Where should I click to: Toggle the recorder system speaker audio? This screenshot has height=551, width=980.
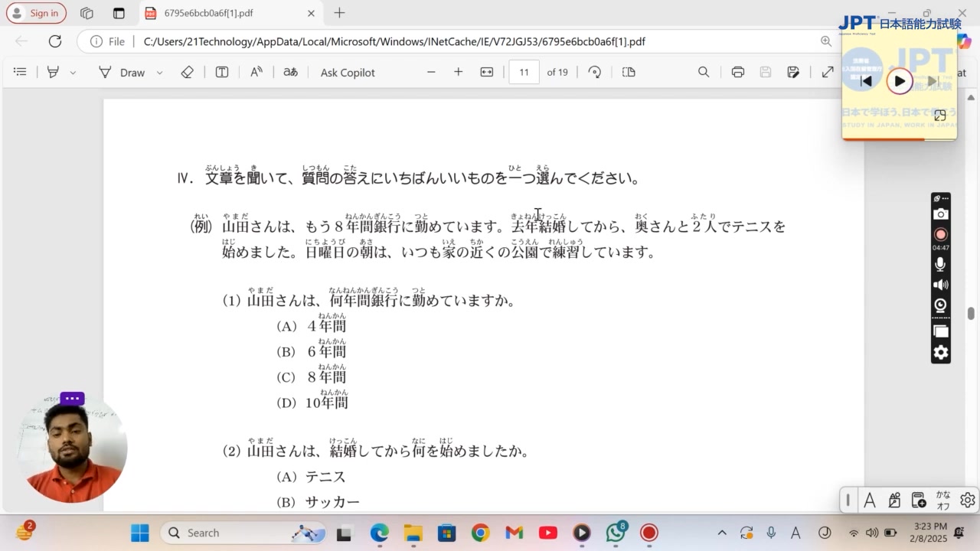tap(941, 285)
